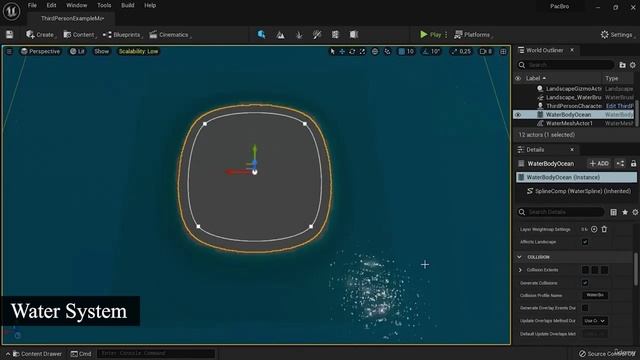Open Details view options gear
640x360 pixels.
[x=635, y=212]
